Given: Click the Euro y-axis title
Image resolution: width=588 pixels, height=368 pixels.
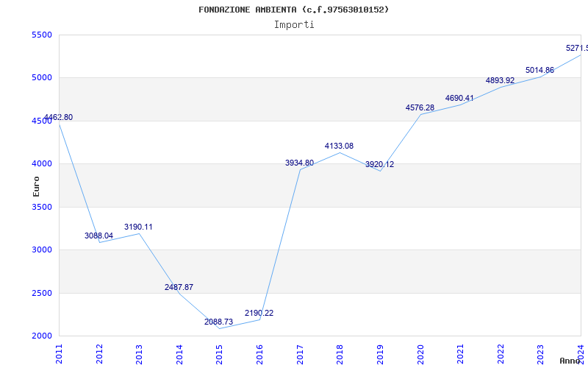Looking at the screenshot, I should pos(36,186).
